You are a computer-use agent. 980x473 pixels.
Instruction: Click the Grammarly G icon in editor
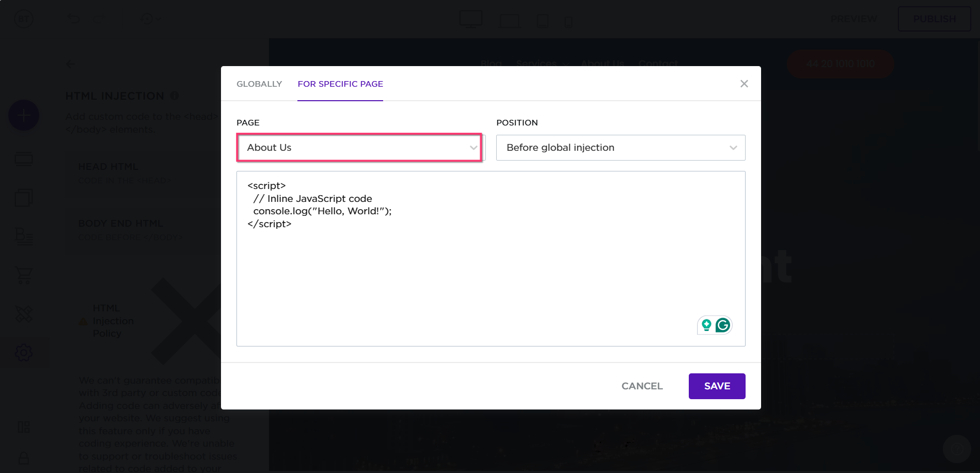[x=723, y=325]
